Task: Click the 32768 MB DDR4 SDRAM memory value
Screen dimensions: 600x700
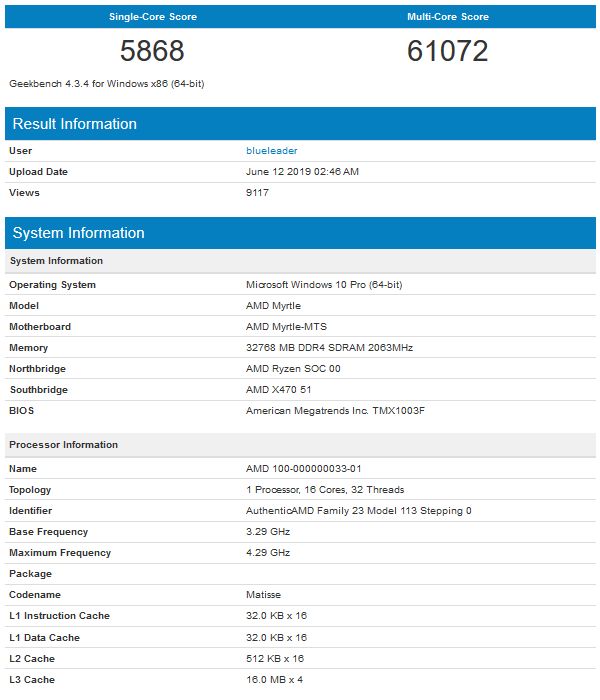Action: tap(329, 348)
